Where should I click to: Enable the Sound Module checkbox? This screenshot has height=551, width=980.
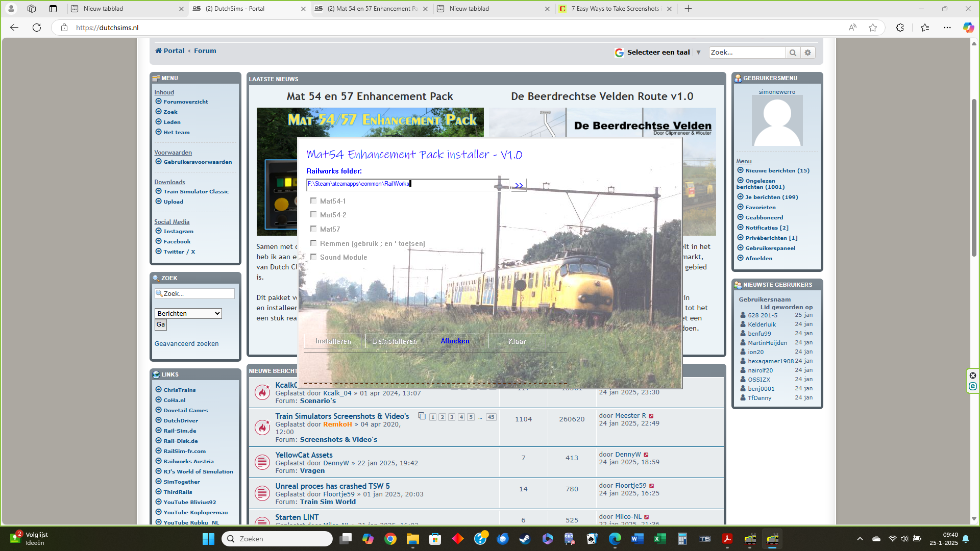pos(313,257)
